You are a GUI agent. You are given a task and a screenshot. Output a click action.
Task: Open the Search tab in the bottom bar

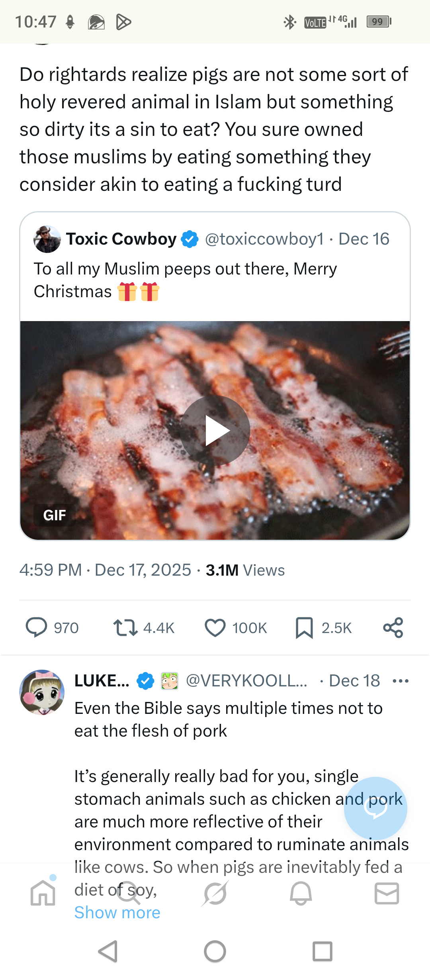click(x=129, y=893)
